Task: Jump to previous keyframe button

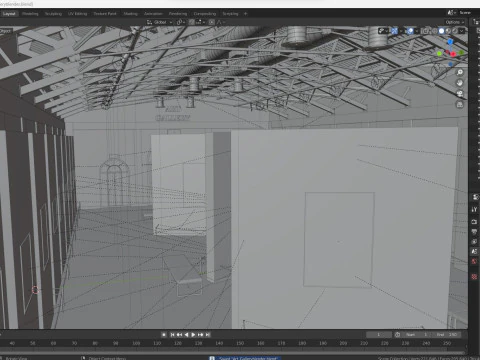Action: coord(179,335)
